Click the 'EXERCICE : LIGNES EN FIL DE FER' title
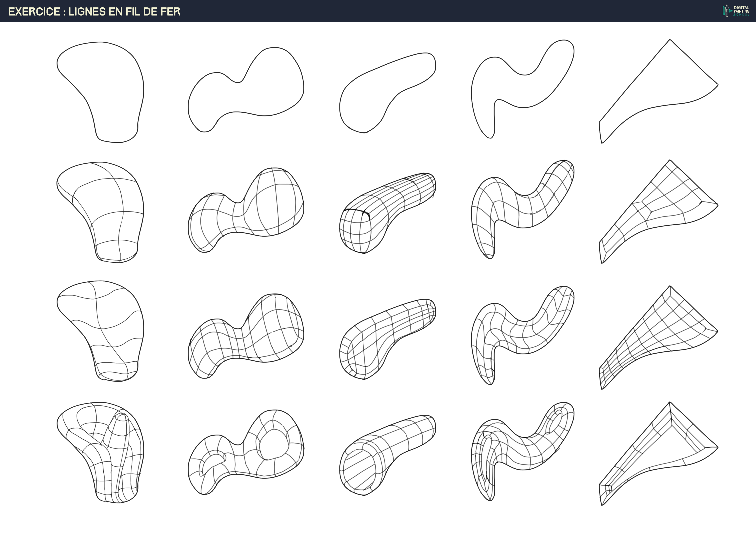Screen dimensions: 756x534 94,11
